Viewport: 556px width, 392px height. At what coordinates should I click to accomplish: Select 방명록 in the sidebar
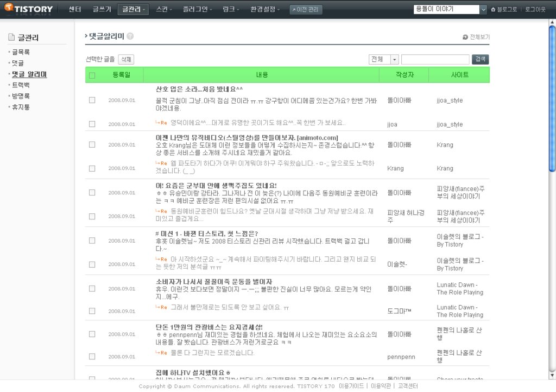pyautogui.click(x=21, y=96)
